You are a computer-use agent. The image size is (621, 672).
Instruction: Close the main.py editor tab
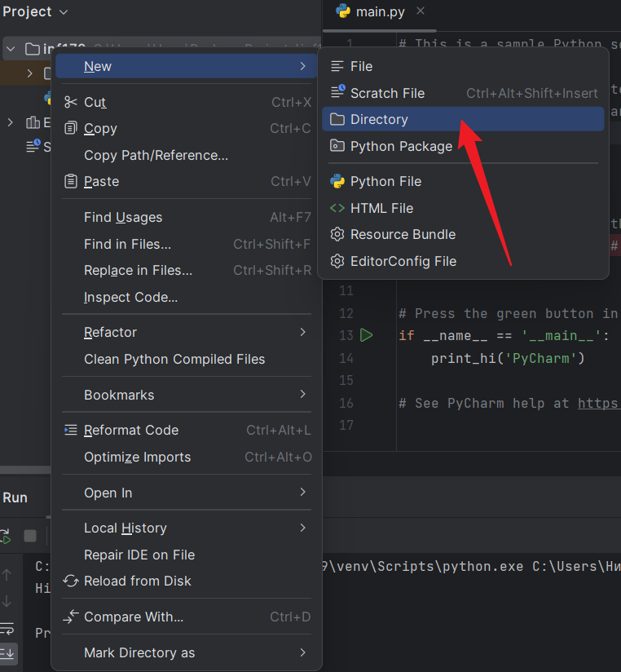coord(421,11)
